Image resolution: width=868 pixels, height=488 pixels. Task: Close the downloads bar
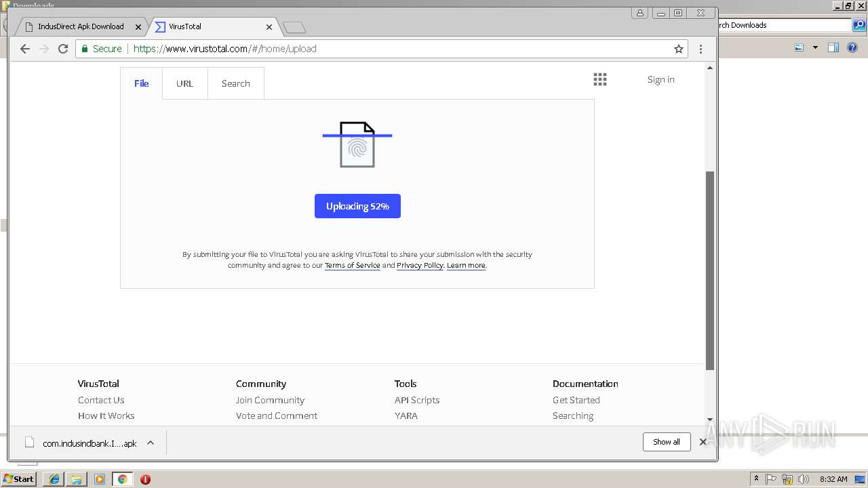[703, 442]
